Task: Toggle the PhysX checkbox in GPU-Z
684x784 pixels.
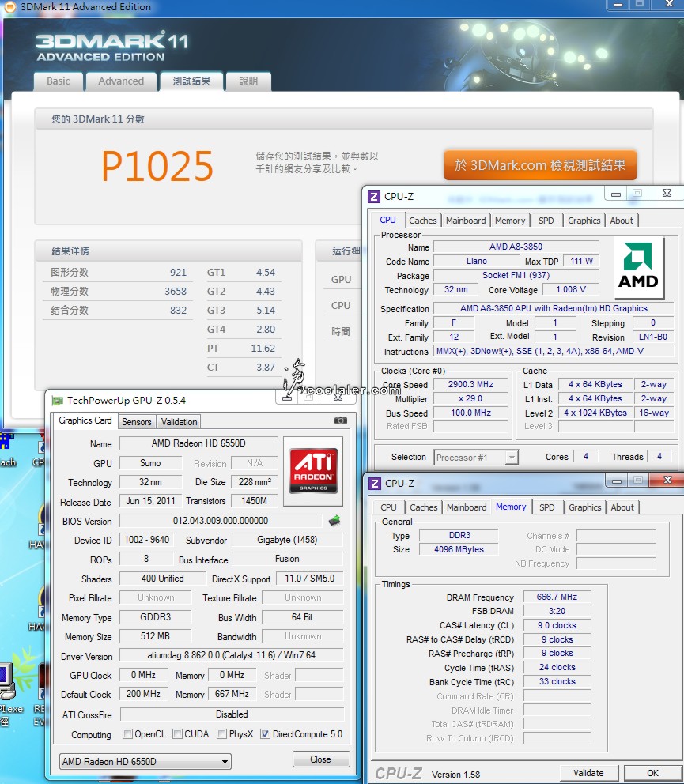Action: [221, 734]
